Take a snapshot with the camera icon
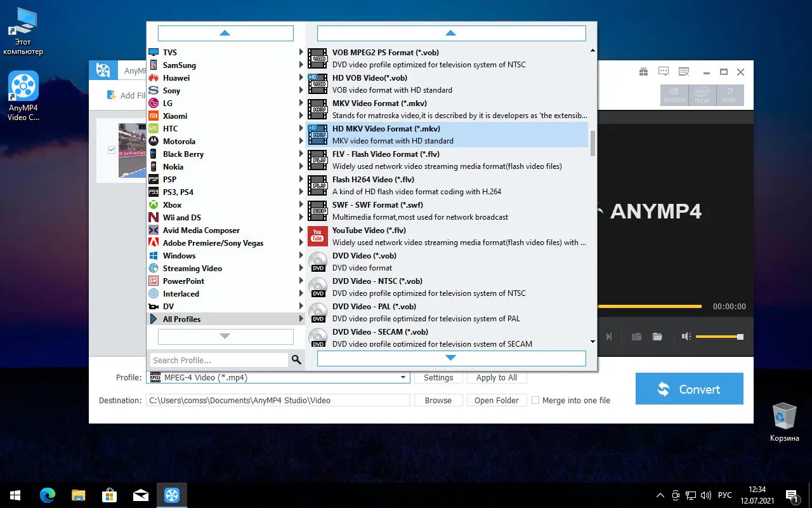 click(x=636, y=337)
